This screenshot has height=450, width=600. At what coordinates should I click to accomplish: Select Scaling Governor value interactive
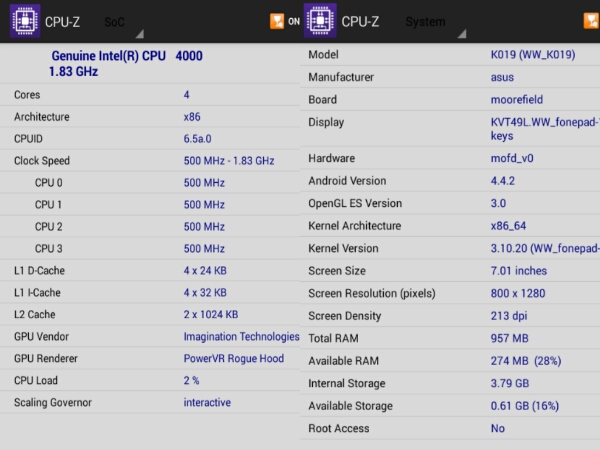(x=207, y=403)
